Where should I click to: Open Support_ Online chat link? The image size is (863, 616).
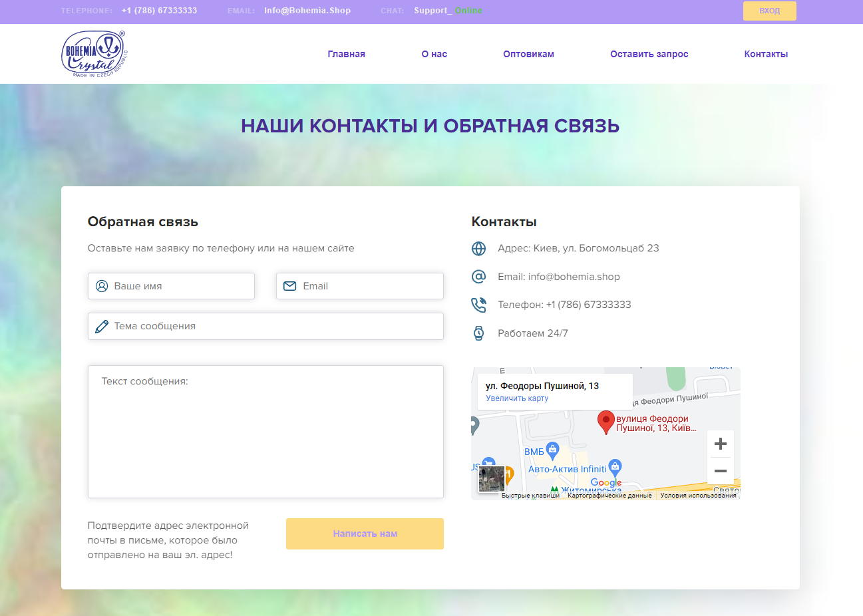tap(448, 11)
